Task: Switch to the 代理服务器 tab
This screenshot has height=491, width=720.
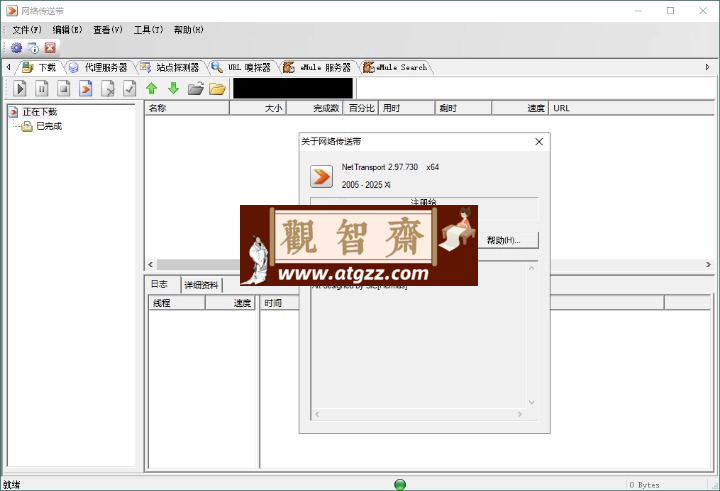Action: click(99, 68)
